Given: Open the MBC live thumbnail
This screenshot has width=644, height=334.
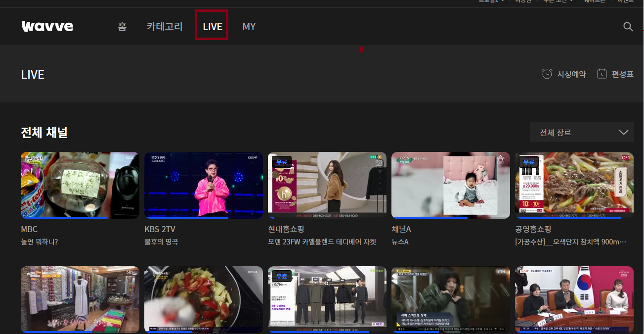Looking at the screenshot, I should coord(80,185).
